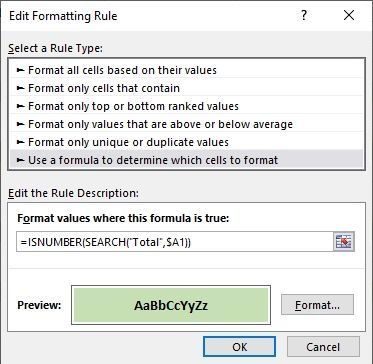Viewport: 373px width, 364px height.
Task: Click the green AaBbCcYyZz preview swatch
Action: [171, 305]
